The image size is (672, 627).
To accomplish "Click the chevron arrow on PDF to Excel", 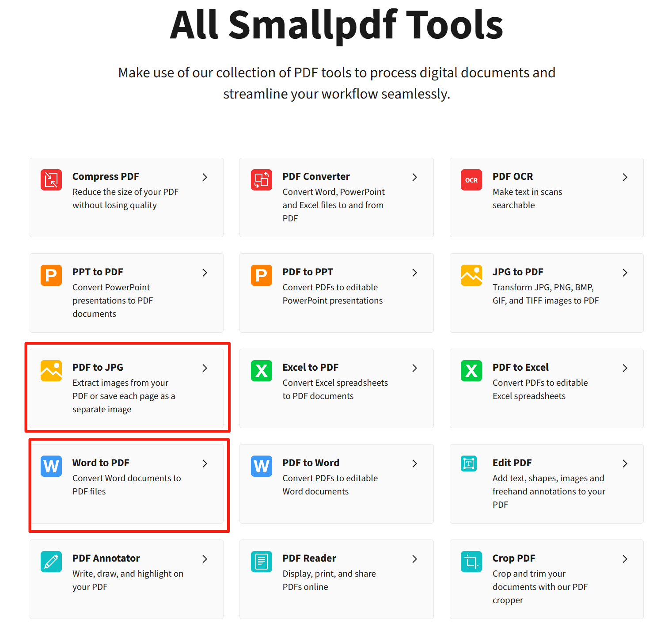I will (x=625, y=368).
